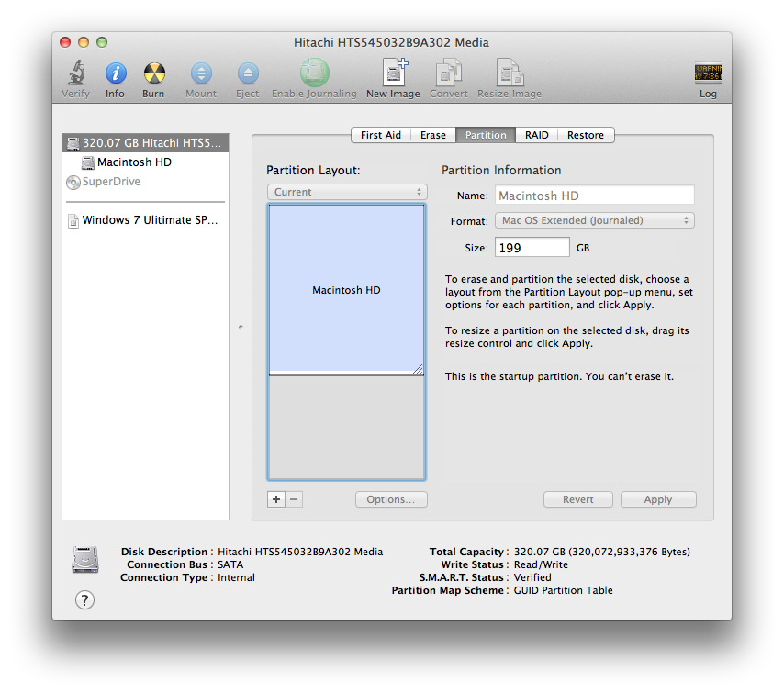Select the 320.07 GB Hitachi disk
The image size is (784, 693).
[x=145, y=143]
